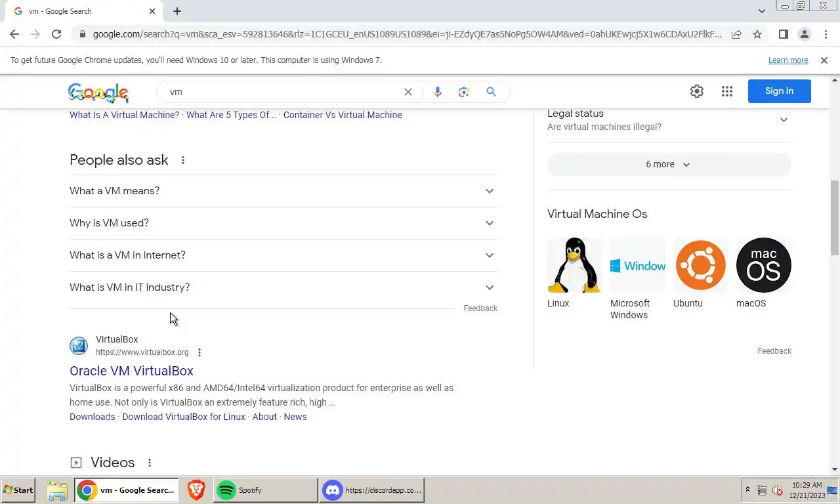Viewport: 840px width, 504px height.
Task: Open the volume tray icon
Action: (778, 490)
